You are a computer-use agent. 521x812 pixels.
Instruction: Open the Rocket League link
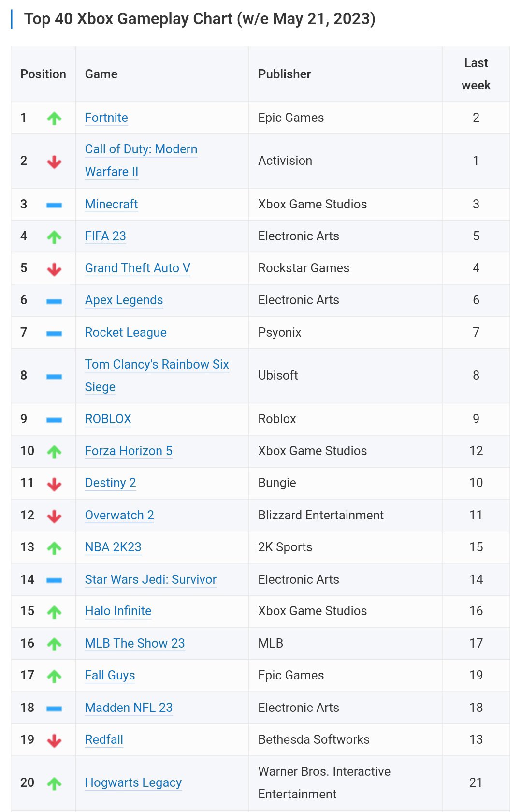pyautogui.click(x=126, y=332)
